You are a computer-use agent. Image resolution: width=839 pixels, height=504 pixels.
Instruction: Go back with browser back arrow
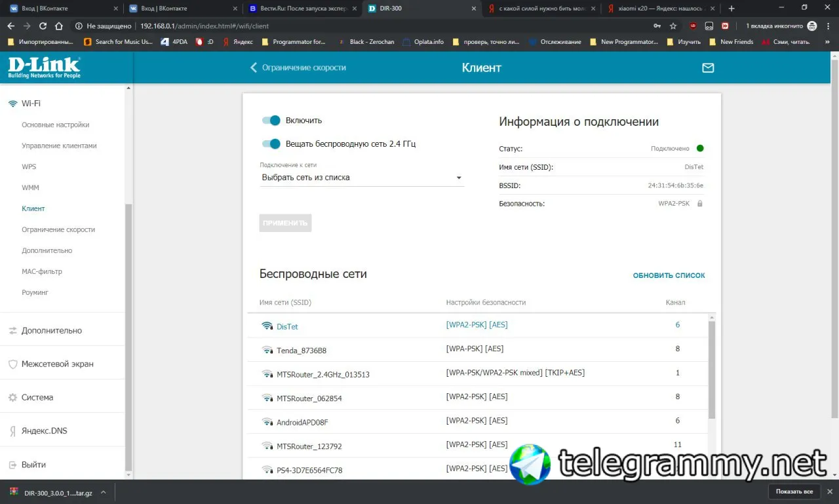11,26
